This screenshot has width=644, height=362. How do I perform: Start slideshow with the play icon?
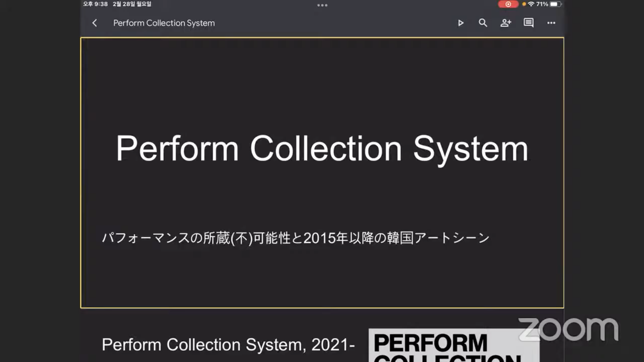tap(461, 23)
